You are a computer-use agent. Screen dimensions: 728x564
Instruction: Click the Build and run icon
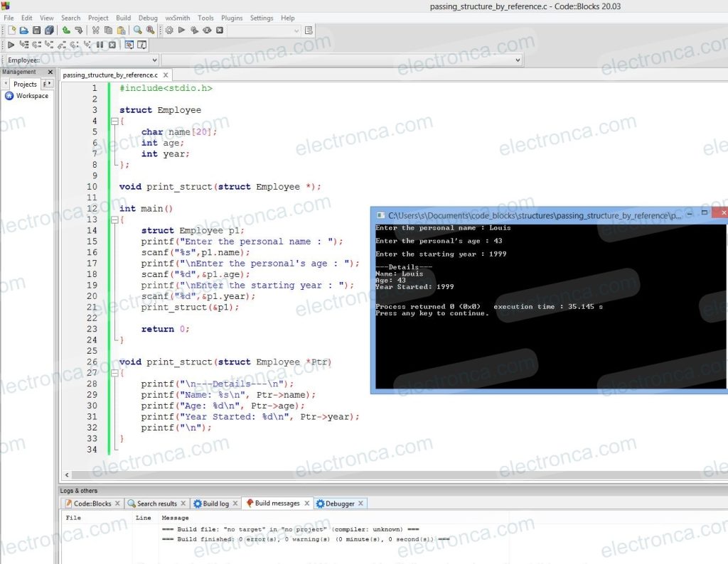(x=194, y=30)
